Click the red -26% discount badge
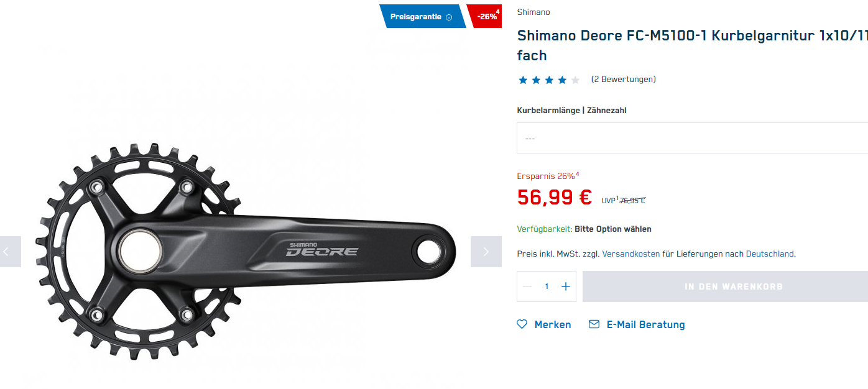 click(487, 17)
